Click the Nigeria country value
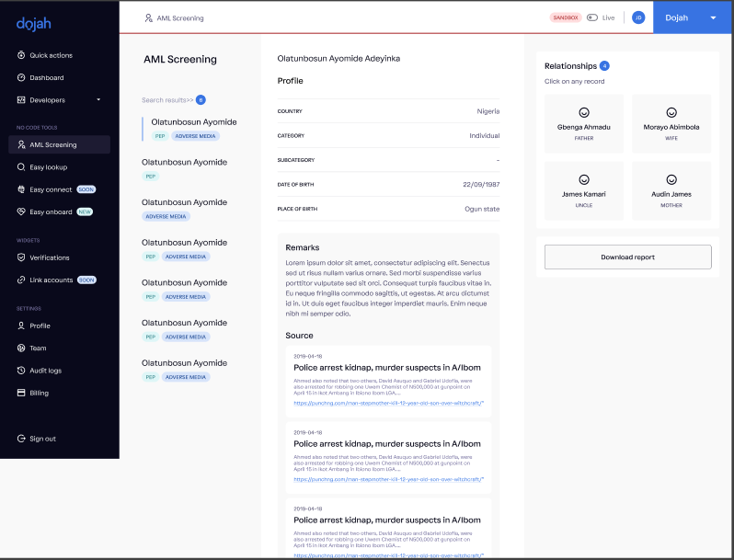734x560 pixels. [488, 111]
